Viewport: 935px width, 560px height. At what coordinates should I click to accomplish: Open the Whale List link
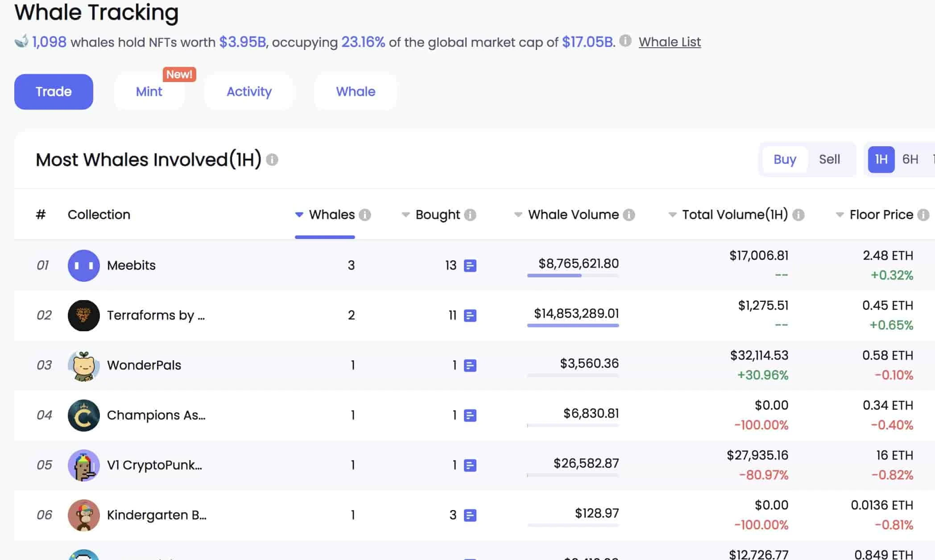point(670,42)
